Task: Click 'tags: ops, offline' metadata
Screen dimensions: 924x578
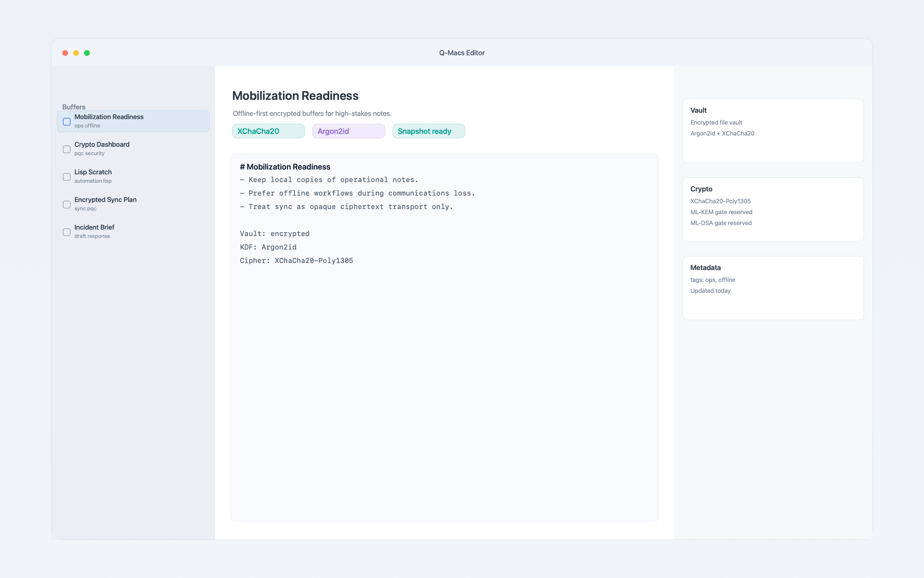Action: coord(713,280)
